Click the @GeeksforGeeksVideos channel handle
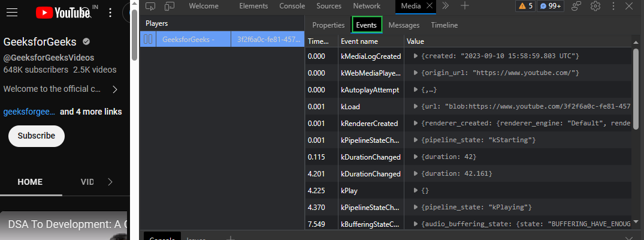Viewport: 644px width, 240px height. point(49,58)
